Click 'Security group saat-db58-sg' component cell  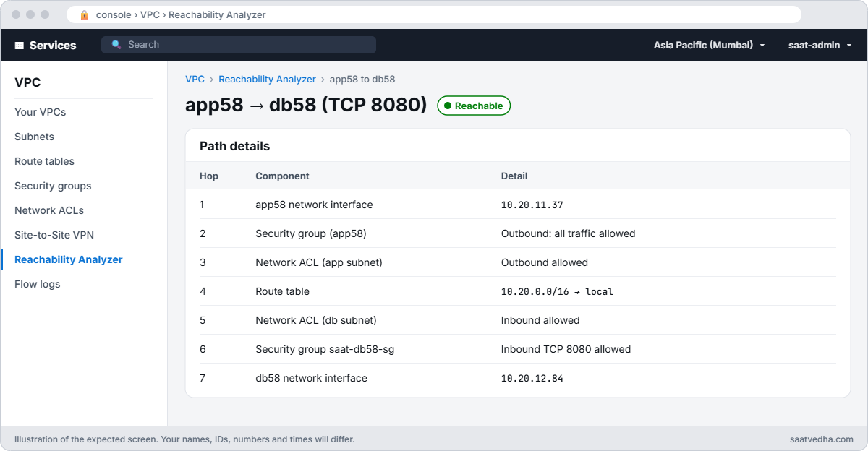325,349
